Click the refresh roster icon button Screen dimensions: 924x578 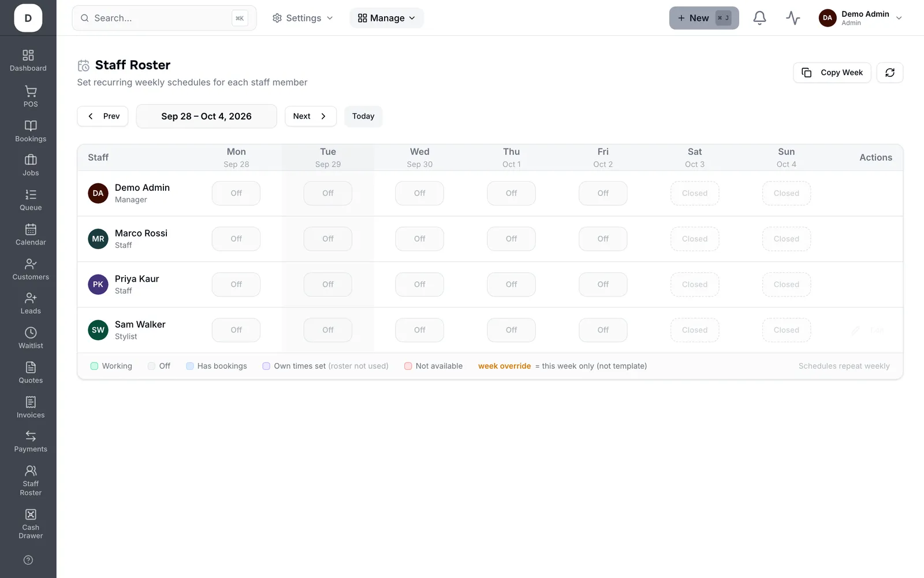pos(889,72)
